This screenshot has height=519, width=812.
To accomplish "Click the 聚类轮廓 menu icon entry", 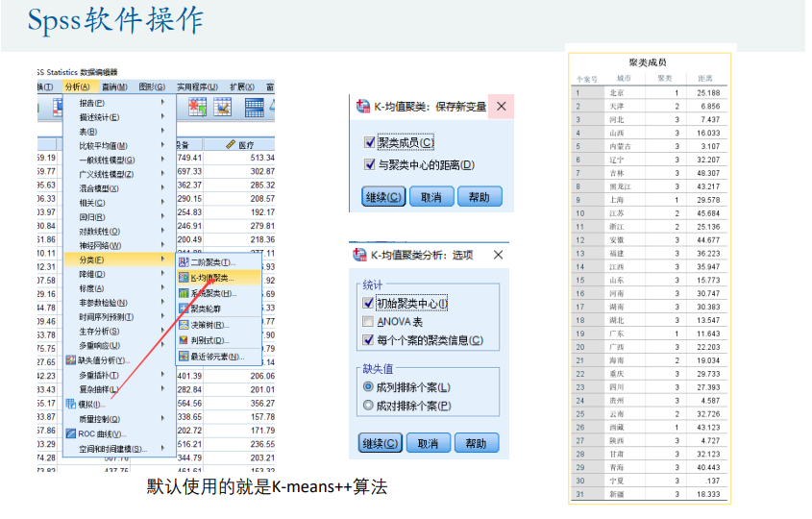I will point(209,309).
